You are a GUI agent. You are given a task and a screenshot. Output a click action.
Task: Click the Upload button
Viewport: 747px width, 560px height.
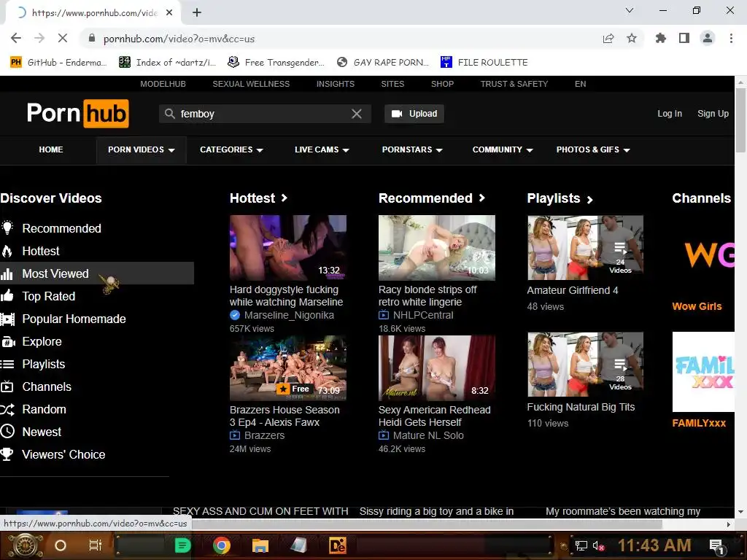[x=414, y=114]
